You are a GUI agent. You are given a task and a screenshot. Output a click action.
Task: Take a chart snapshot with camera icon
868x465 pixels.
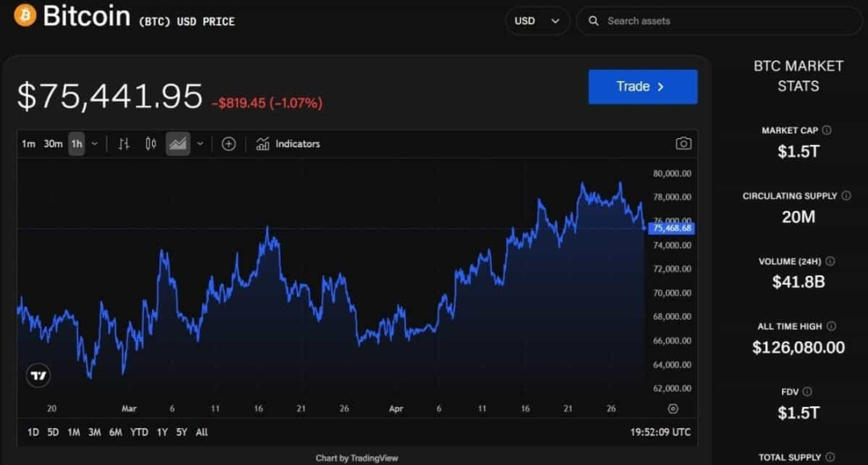point(683,143)
